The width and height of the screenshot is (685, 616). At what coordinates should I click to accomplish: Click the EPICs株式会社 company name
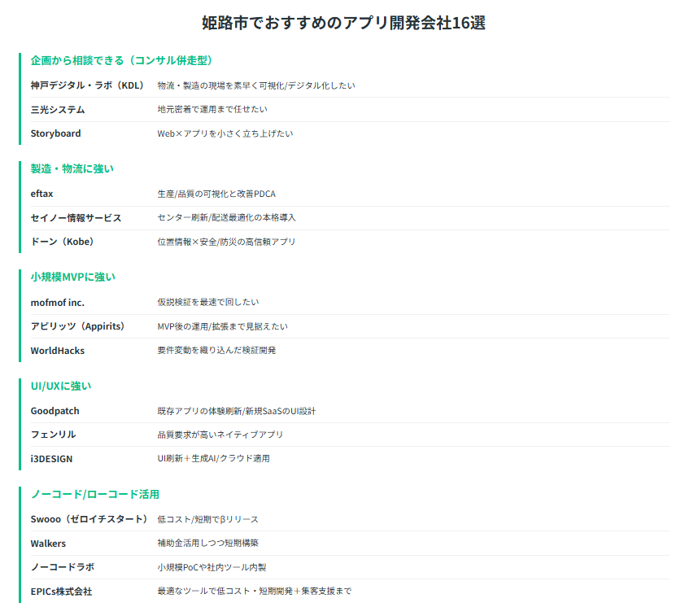point(61,592)
